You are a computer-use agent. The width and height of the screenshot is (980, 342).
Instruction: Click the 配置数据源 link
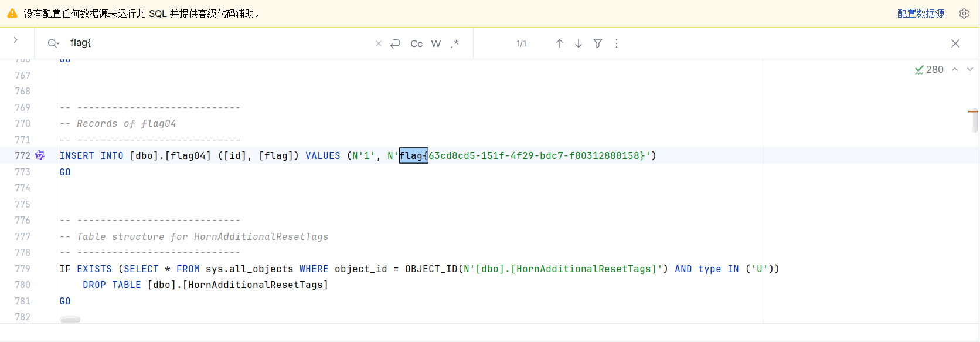click(x=920, y=13)
